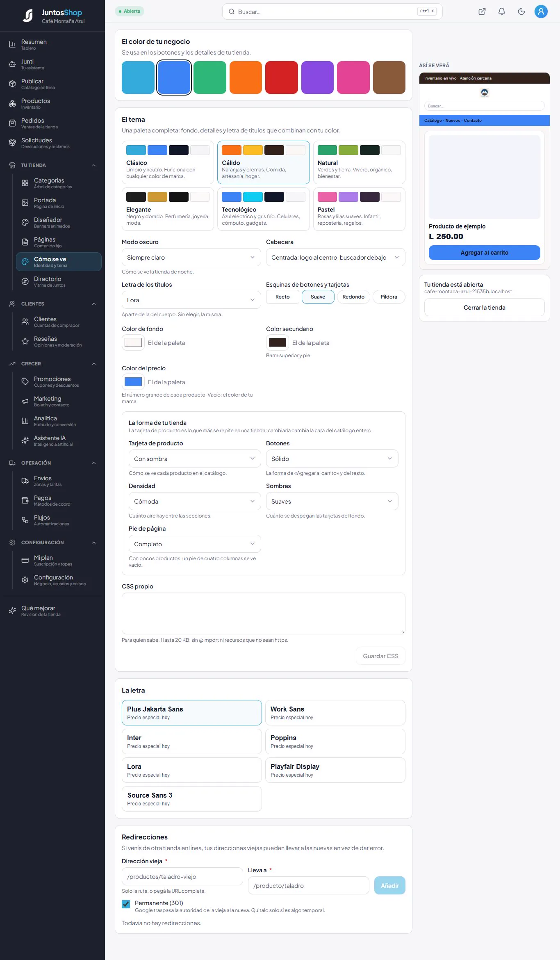Select Píldora corner style
This screenshot has height=960, width=560.
389,297
